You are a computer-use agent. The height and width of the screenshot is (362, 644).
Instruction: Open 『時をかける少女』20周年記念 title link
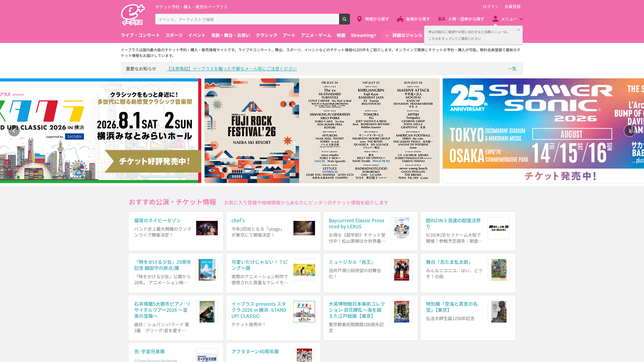[x=163, y=265]
